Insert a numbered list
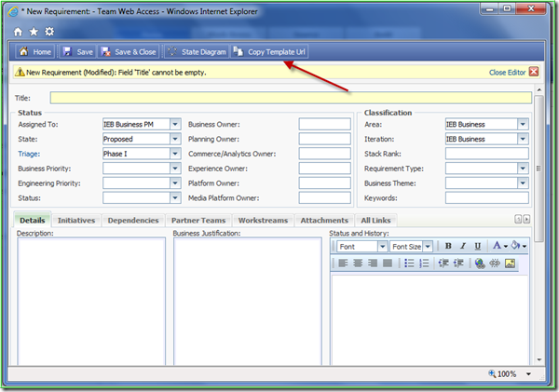Screen dimensions: 559x392 pos(424,264)
